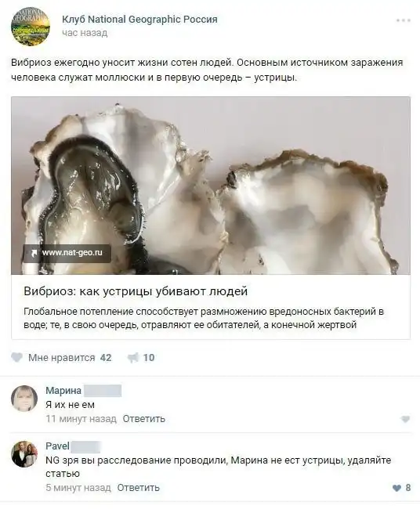Open the oyster article preview image

click(211, 186)
